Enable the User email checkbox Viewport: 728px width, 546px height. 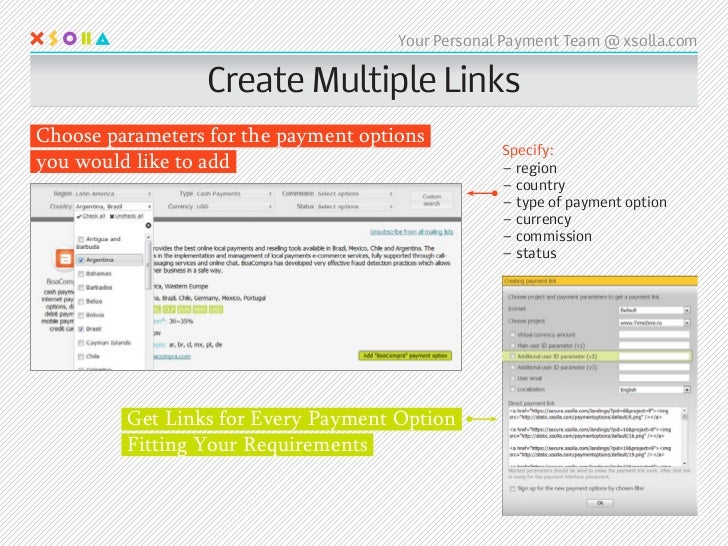point(512,378)
